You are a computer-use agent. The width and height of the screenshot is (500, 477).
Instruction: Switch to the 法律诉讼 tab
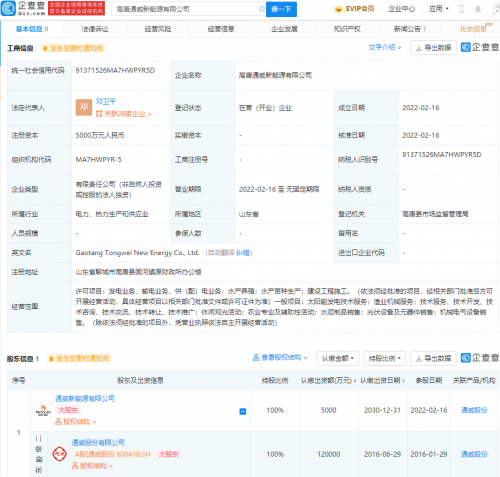95,29
